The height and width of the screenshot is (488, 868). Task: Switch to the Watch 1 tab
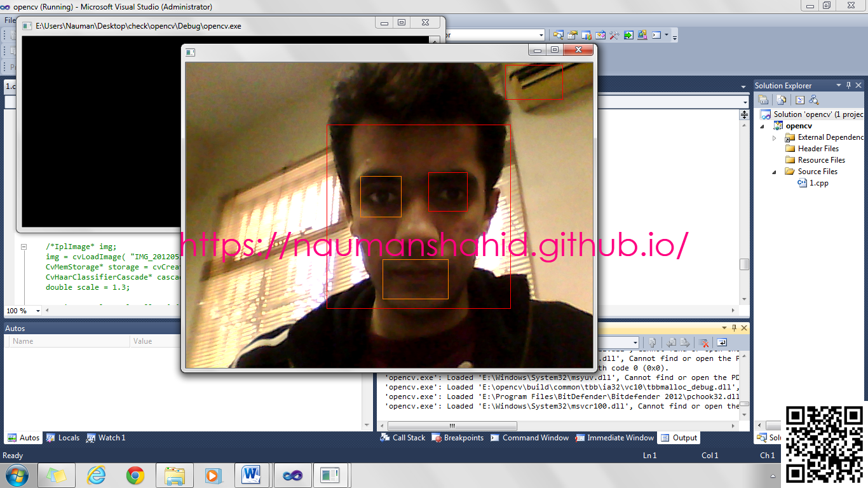(106, 438)
